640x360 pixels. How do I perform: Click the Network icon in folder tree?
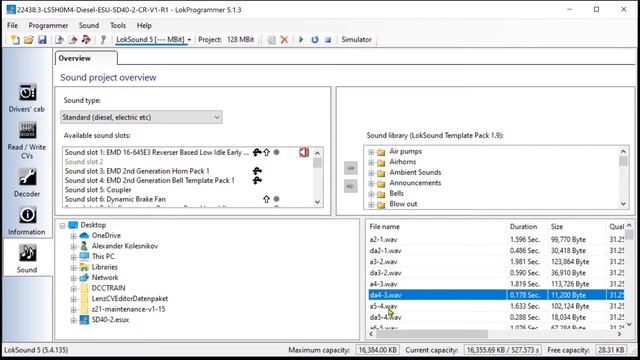click(84, 278)
